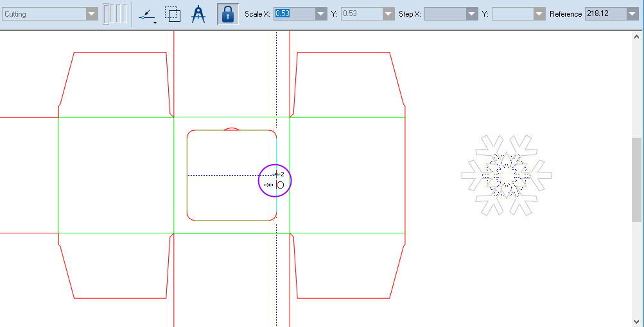This screenshot has height=327, width=644.
Task: Click the line thickness bars icon
Action: [116, 14]
